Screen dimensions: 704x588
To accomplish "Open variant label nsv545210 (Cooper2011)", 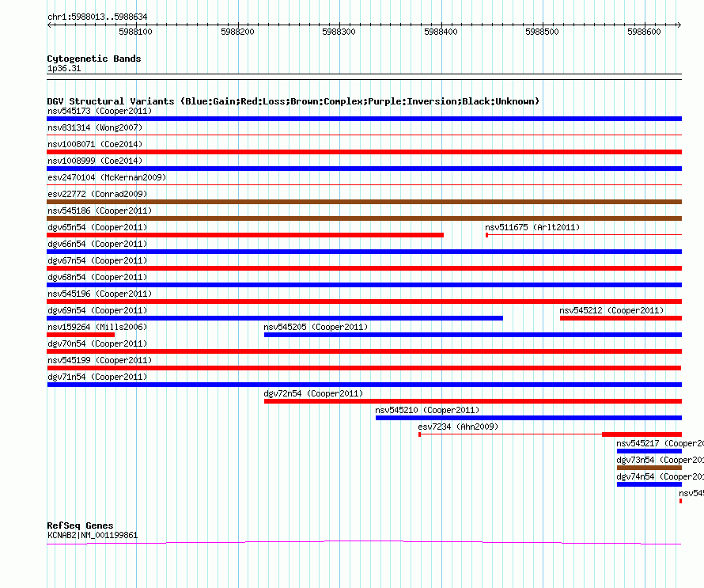I will pyautogui.click(x=427, y=410).
